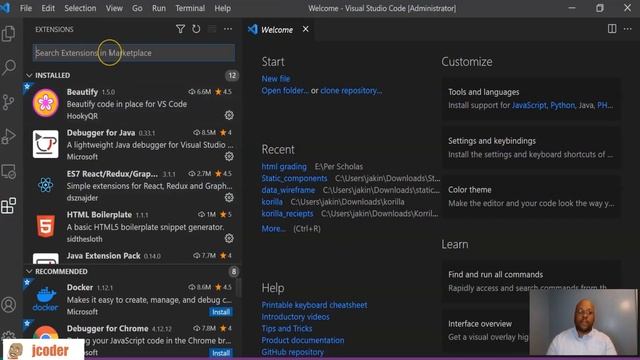The width and height of the screenshot is (640, 360).
Task: Select the HTML Boilerplate extension icon
Action: (45, 226)
